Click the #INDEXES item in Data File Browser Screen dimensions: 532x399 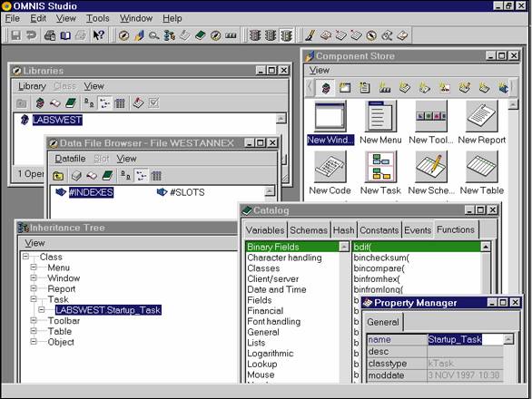pyautogui.click(x=91, y=192)
